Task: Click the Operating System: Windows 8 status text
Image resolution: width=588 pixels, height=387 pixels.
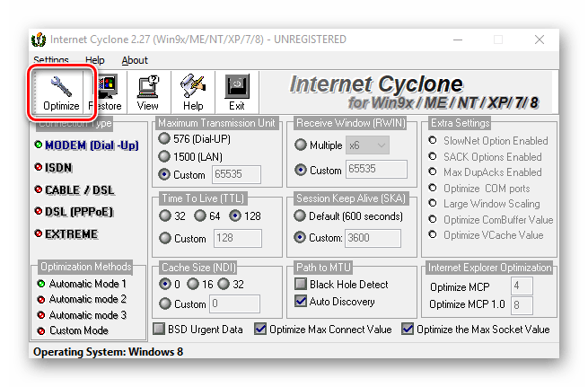Action: [x=108, y=352]
